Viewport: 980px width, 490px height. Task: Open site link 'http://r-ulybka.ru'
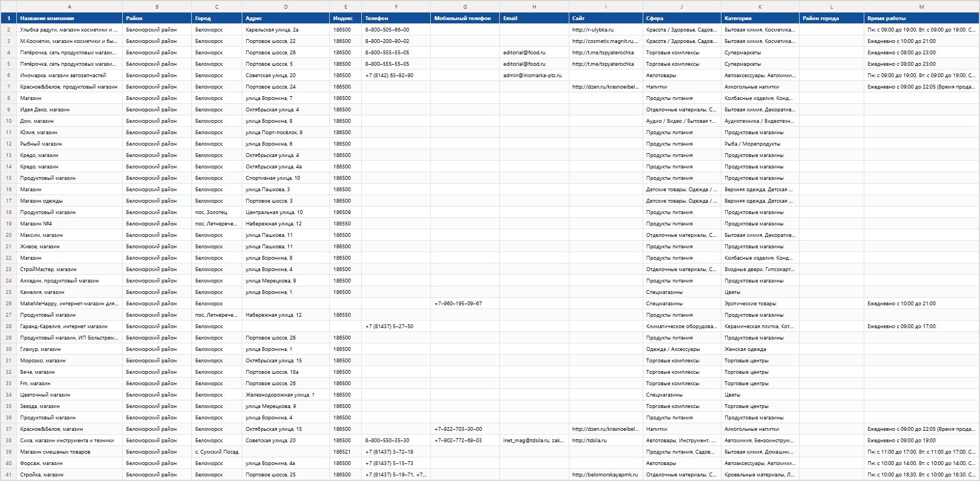coord(593,30)
